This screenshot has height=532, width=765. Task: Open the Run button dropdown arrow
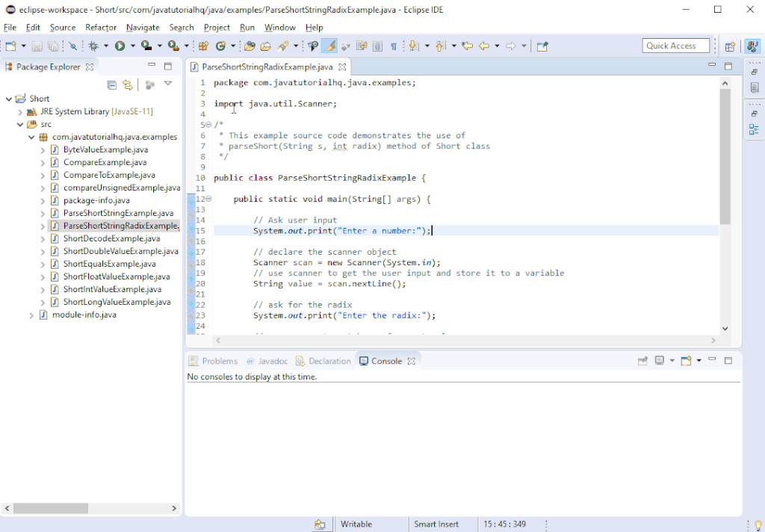[131, 46]
